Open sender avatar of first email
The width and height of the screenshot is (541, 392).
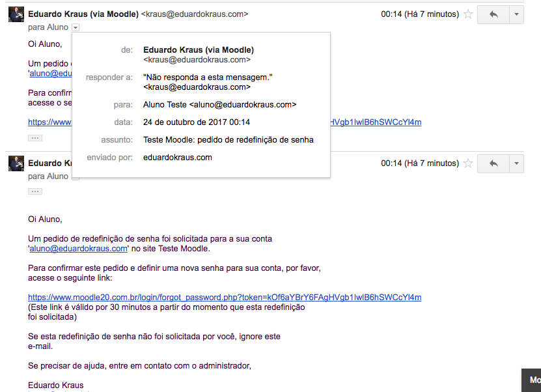[16, 14]
